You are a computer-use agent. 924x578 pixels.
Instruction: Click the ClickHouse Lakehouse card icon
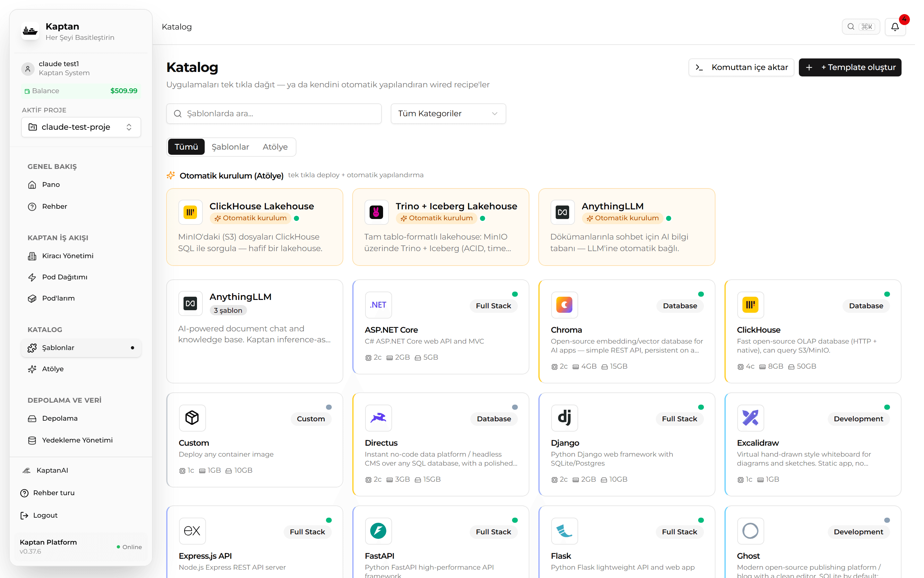point(190,212)
